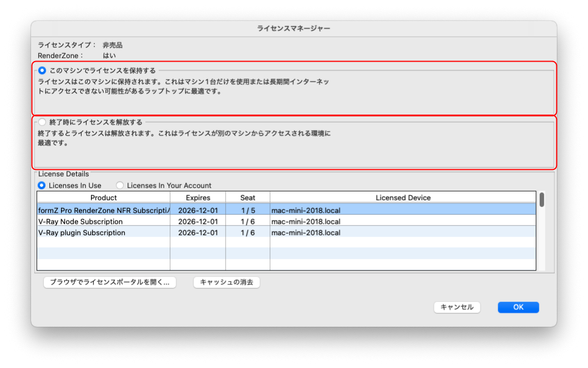The width and height of the screenshot is (588, 368).
Task: Open the license portal with ブラウザでライセンスポータルを開く
Action: (x=109, y=282)
